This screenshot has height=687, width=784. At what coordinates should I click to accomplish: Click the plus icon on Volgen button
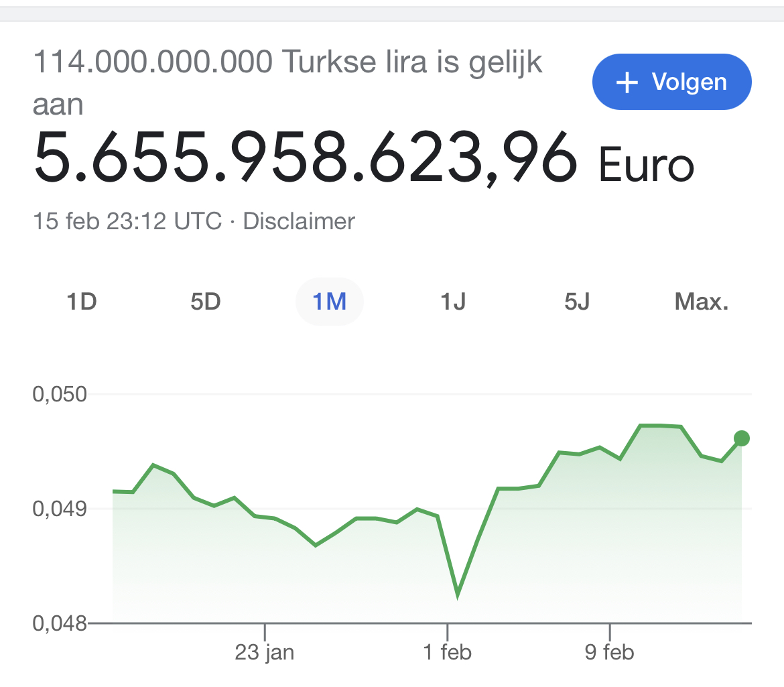tap(627, 82)
